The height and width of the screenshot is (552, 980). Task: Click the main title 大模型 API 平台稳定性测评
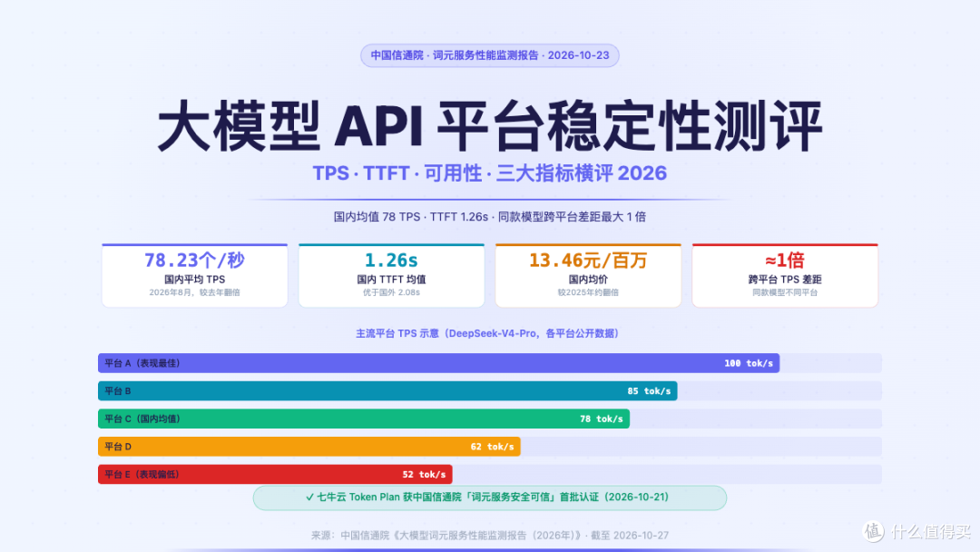pyautogui.click(x=489, y=126)
